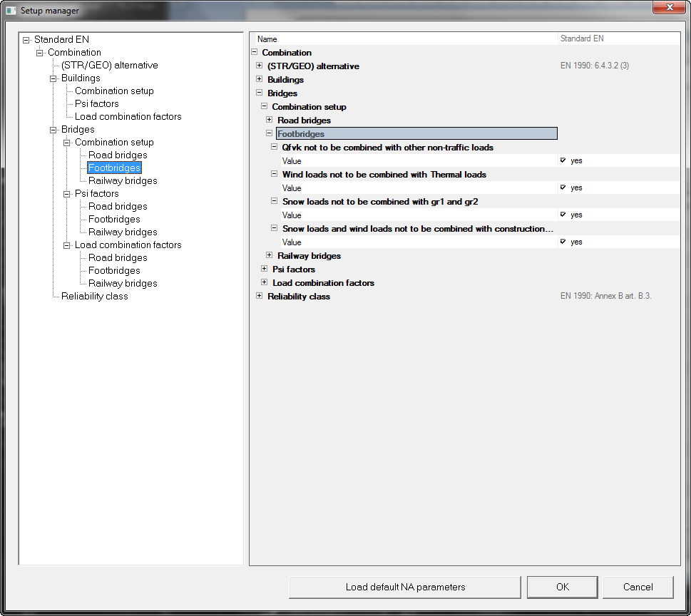Expand Buildings group in right grid
The image size is (691, 616).
[259, 79]
